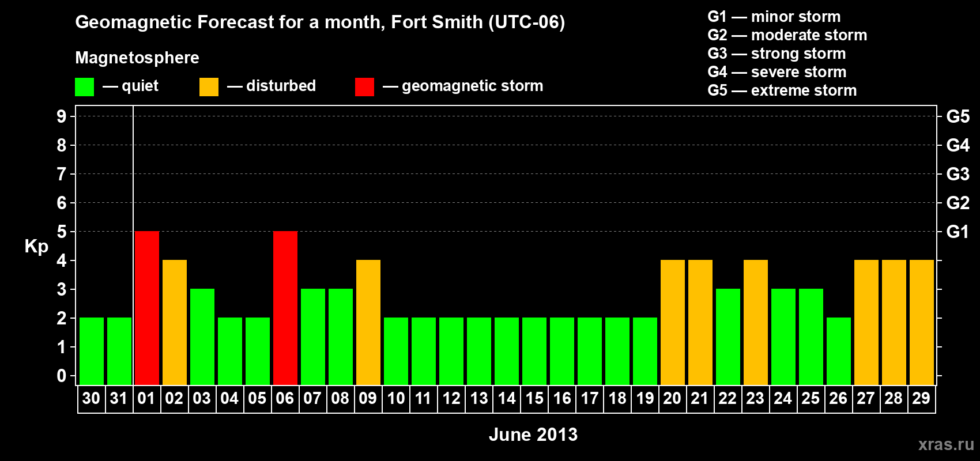Image resolution: width=980 pixels, height=461 pixels.
Task: Click the Kp axis label
Action: [36, 247]
